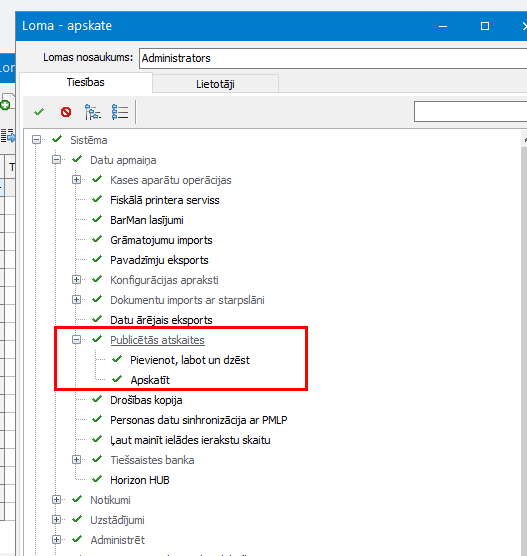Click the green plus icon in background window
527x556 pixels.
coord(5,105)
